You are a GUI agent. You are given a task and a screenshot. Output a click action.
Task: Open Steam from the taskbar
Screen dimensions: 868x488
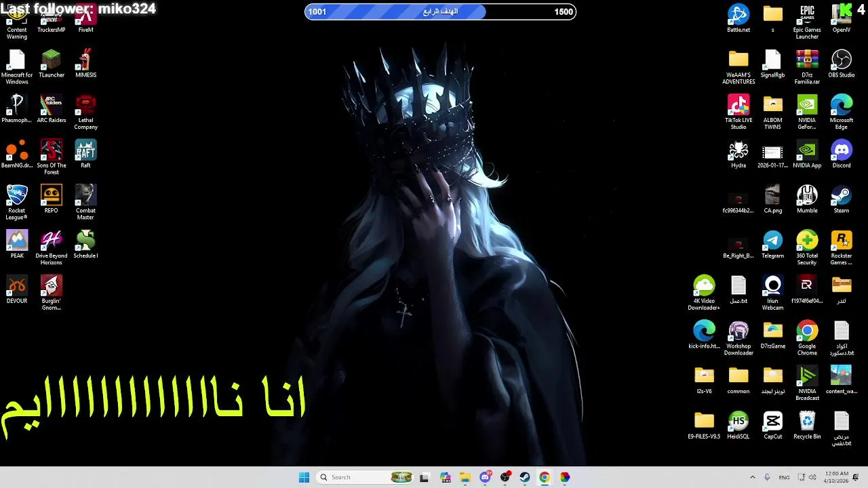(525, 477)
